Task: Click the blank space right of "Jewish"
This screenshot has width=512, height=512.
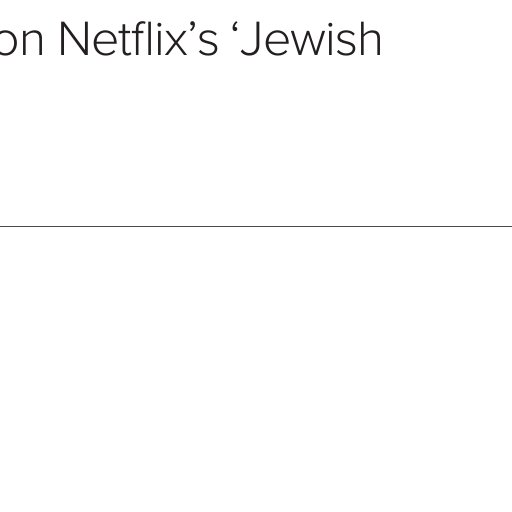Action: pyautogui.click(x=447, y=39)
